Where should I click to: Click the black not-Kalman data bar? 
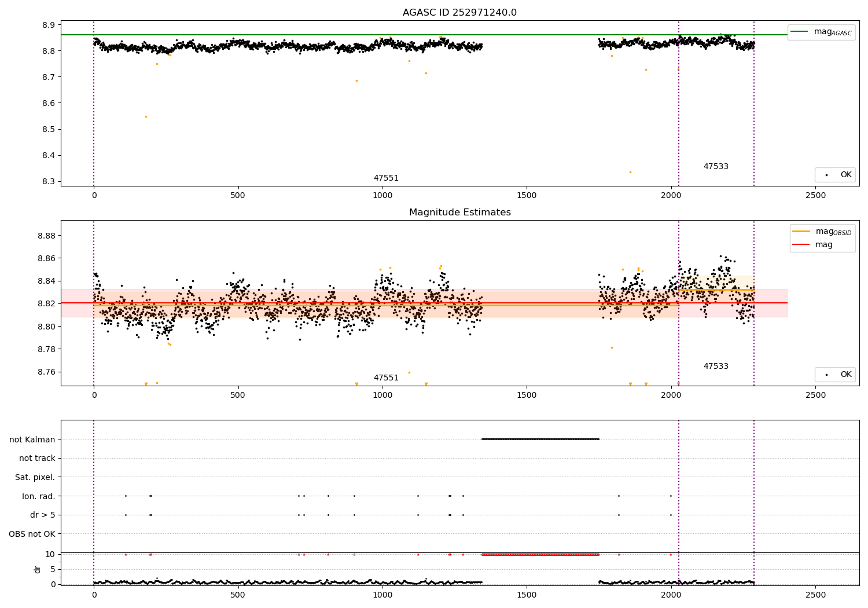pos(540,439)
